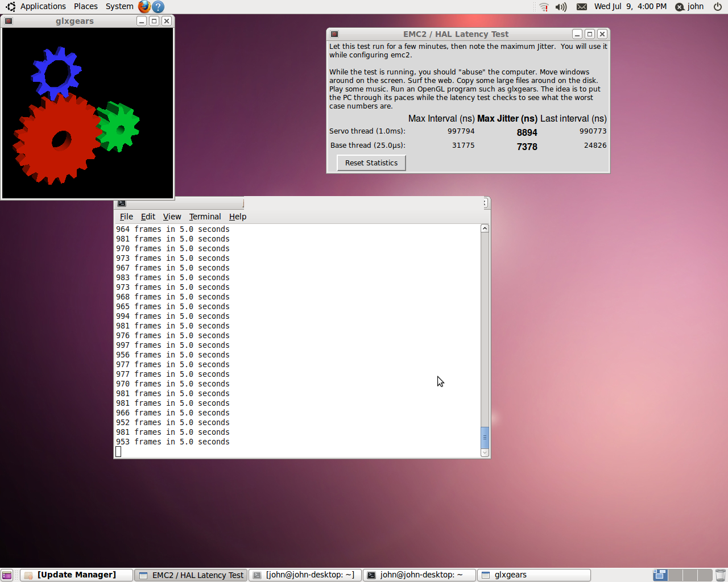Switch to [john@john-desktop: ~] taskbar entry

[x=305, y=575]
